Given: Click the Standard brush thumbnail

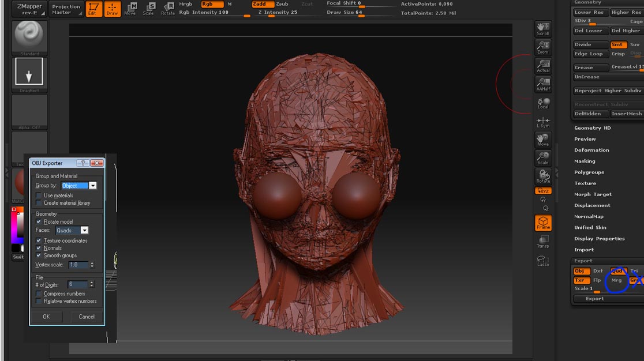Looking at the screenshot, I should pyautogui.click(x=29, y=36).
